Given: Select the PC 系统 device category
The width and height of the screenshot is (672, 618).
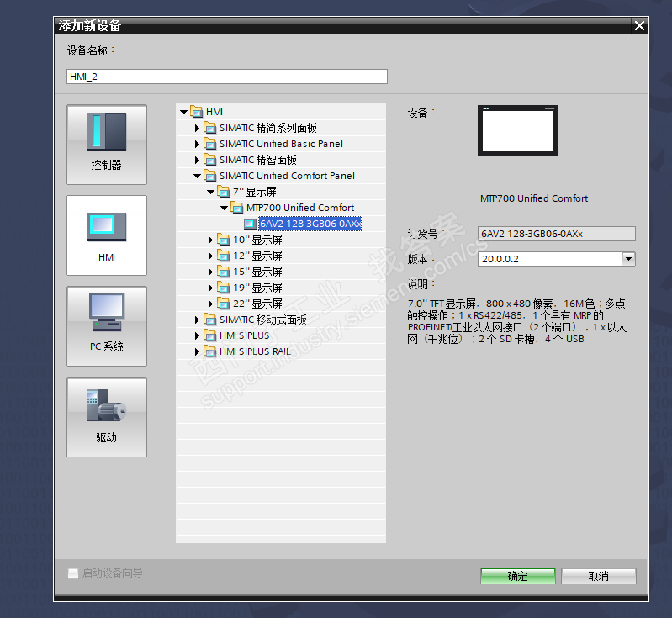Looking at the screenshot, I should click(x=107, y=326).
